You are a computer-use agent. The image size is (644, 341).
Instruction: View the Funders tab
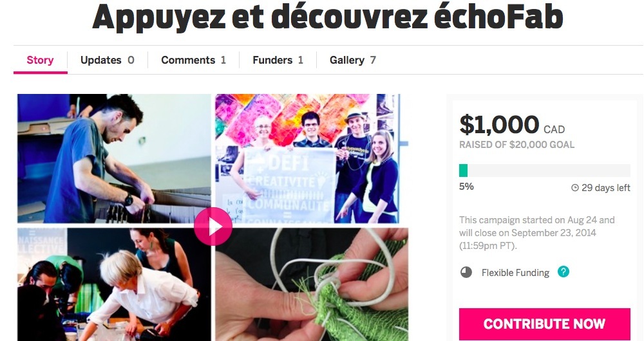click(x=278, y=60)
